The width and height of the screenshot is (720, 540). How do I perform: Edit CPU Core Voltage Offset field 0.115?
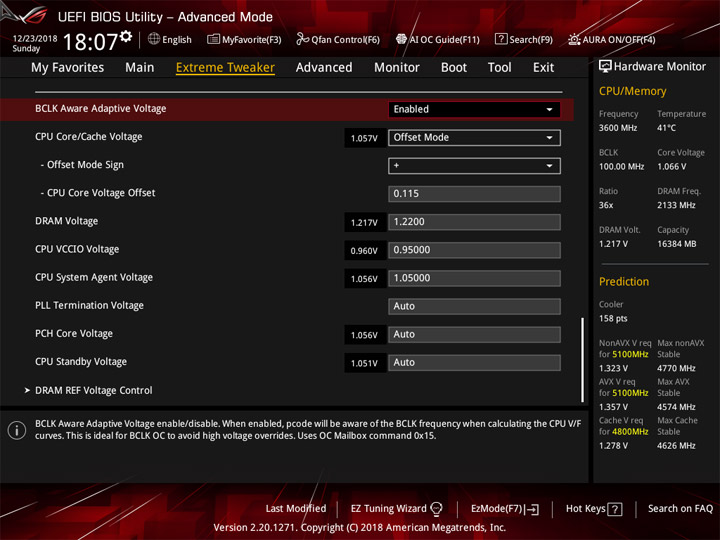(474, 194)
